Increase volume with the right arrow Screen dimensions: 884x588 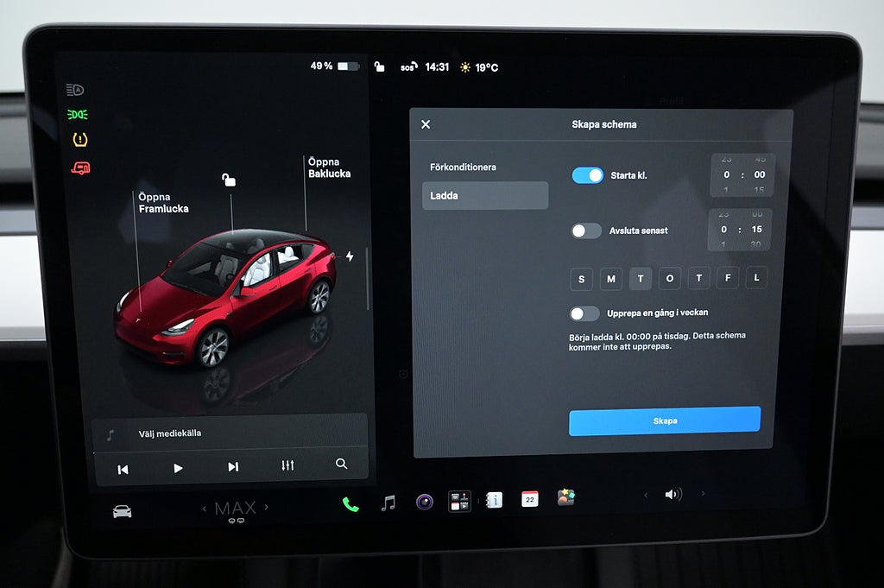coord(703,493)
